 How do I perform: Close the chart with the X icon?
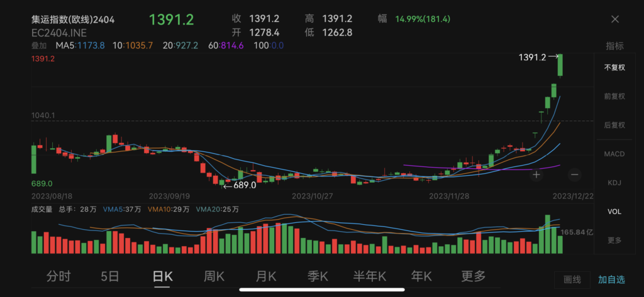(x=615, y=19)
